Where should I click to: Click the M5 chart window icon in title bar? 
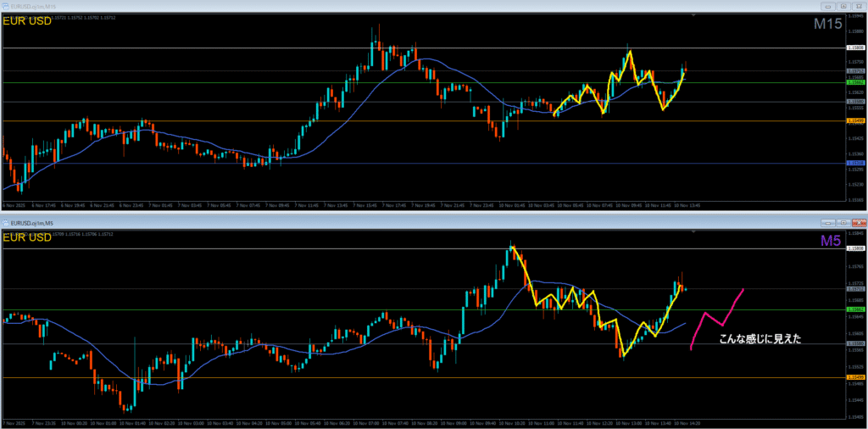tap(7, 221)
